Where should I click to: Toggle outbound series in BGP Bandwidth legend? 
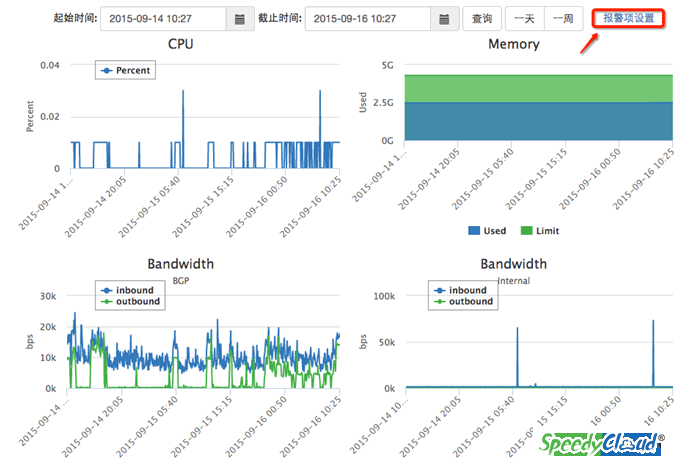pyautogui.click(x=130, y=301)
